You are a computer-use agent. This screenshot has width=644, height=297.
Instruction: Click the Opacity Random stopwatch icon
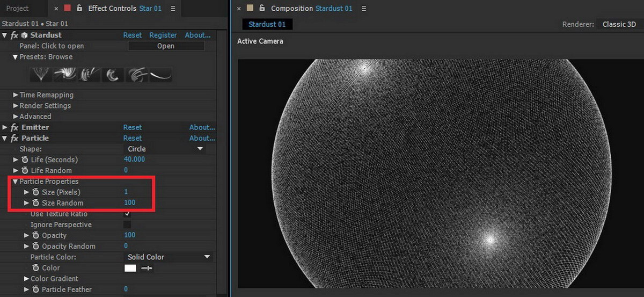[x=35, y=246]
